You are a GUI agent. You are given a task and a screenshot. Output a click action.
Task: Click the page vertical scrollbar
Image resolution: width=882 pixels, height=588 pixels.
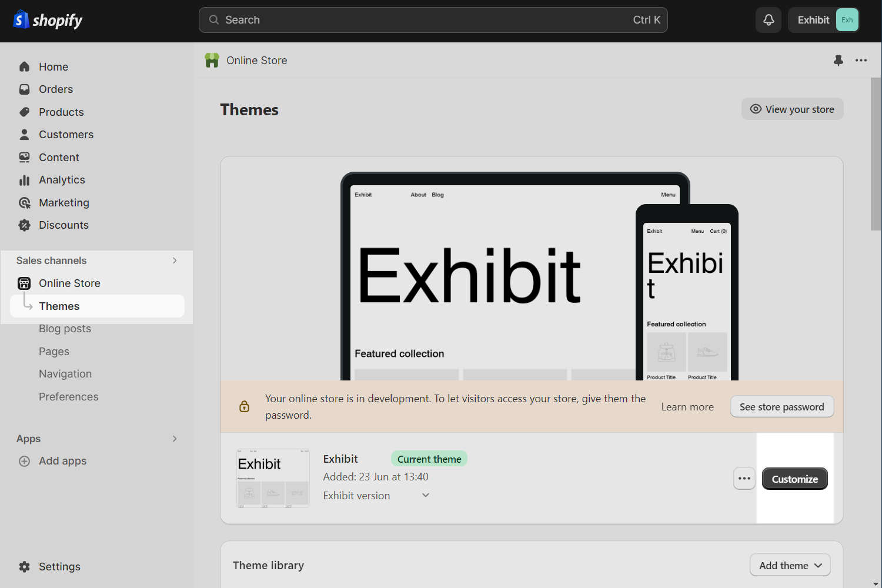coord(876,154)
